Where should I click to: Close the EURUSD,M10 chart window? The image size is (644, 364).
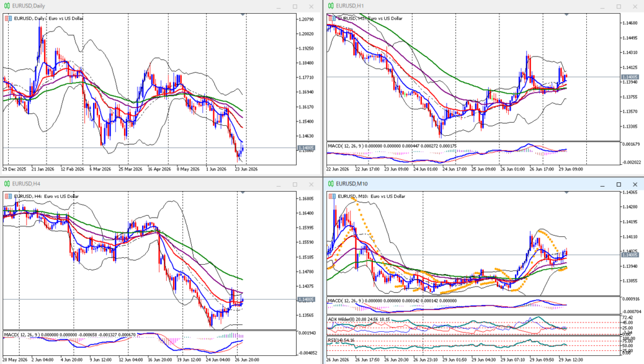pos(635,184)
